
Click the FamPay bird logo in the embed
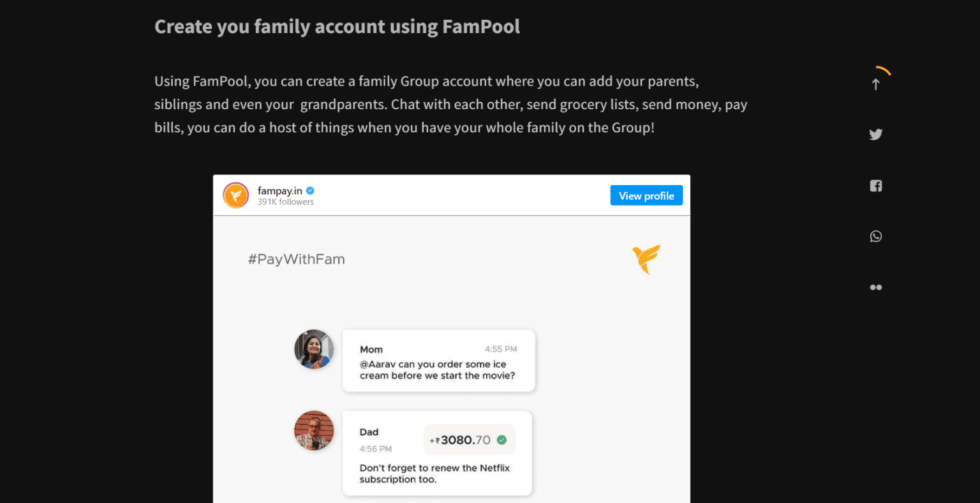click(x=646, y=259)
